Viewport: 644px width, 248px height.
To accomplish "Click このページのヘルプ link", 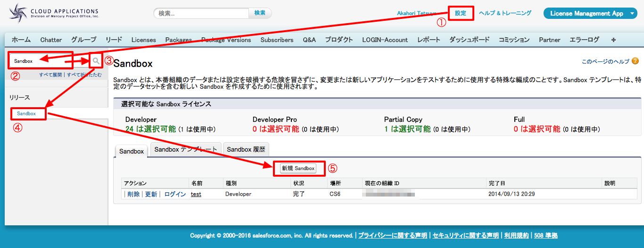I will [605, 61].
